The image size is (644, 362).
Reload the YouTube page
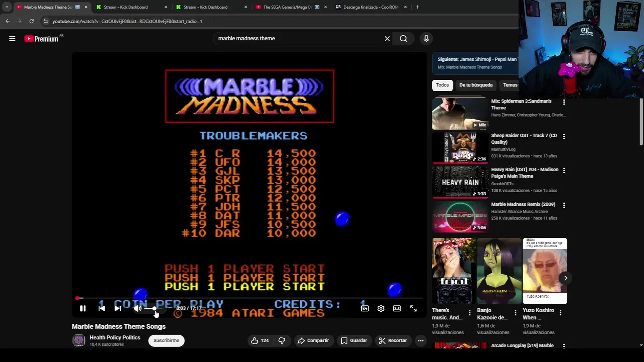pos(31,21)
